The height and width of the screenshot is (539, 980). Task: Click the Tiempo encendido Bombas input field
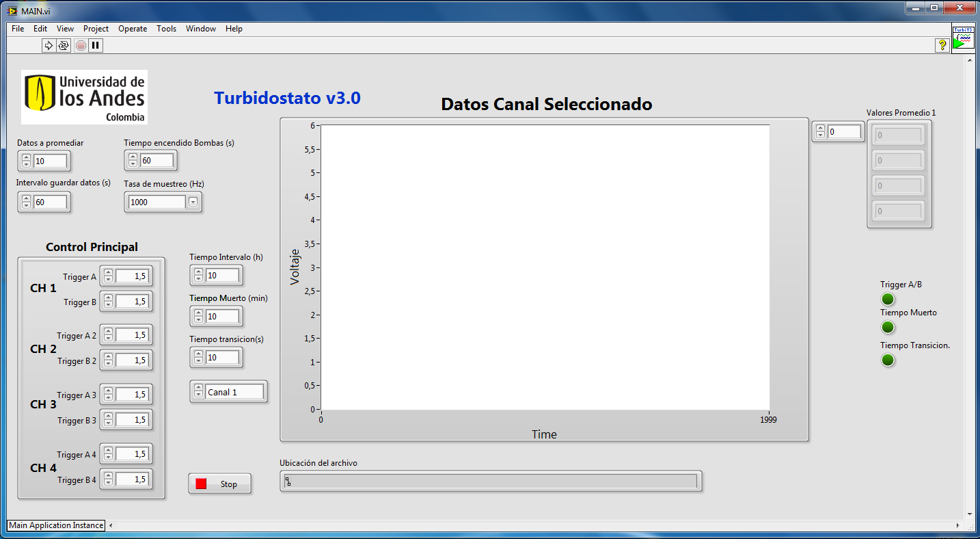tap(156, 161)
